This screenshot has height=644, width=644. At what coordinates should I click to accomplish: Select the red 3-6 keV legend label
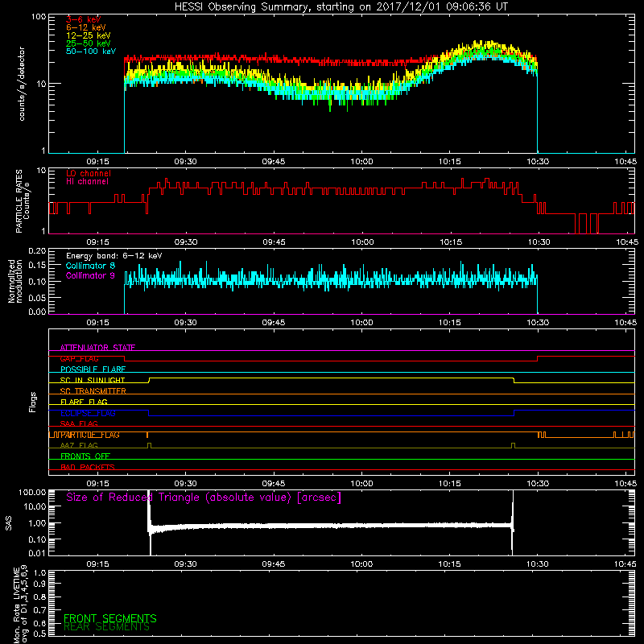(x=83, y=19)
